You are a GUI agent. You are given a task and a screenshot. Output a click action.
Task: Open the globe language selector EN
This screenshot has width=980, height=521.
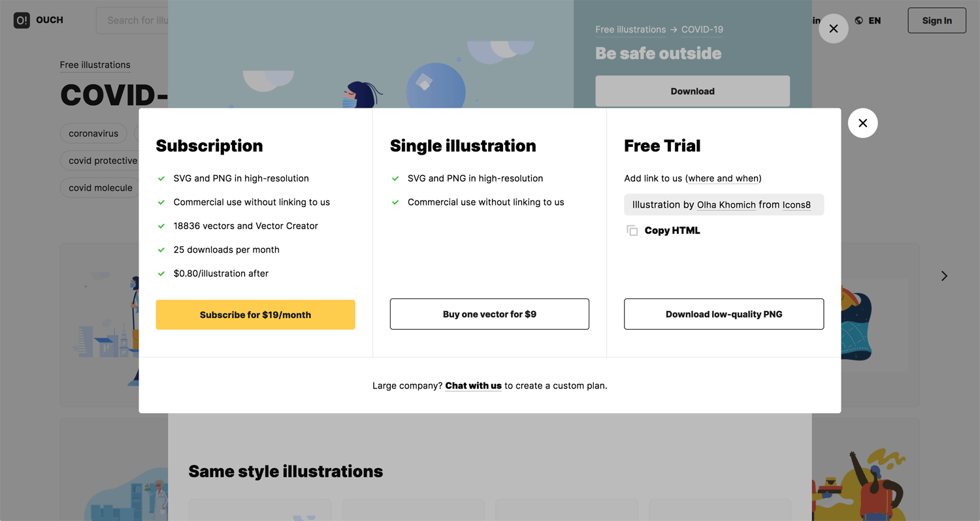click(x=868, y=21)
